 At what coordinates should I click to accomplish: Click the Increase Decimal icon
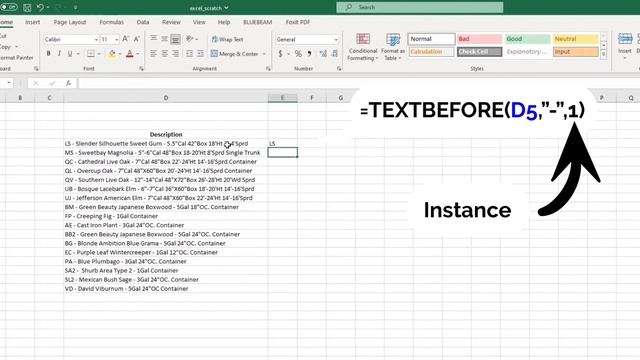point(323,53)
